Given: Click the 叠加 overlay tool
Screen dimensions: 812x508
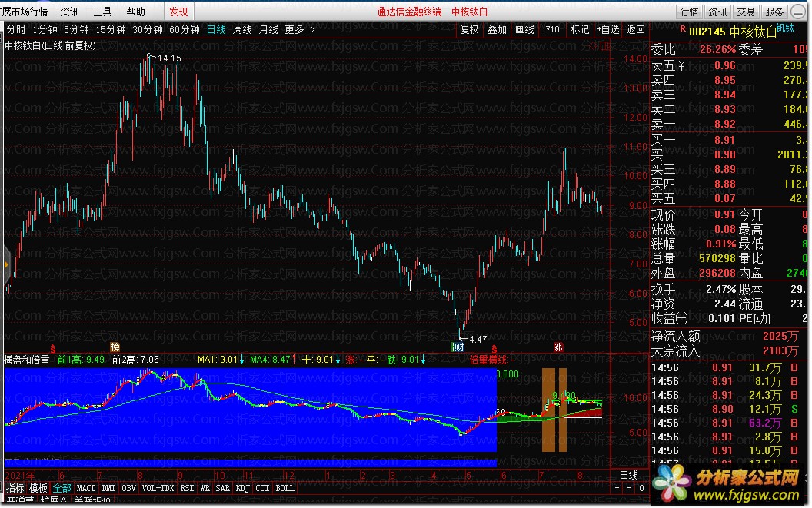Looking at the screenshot, I should click(498, 29).
